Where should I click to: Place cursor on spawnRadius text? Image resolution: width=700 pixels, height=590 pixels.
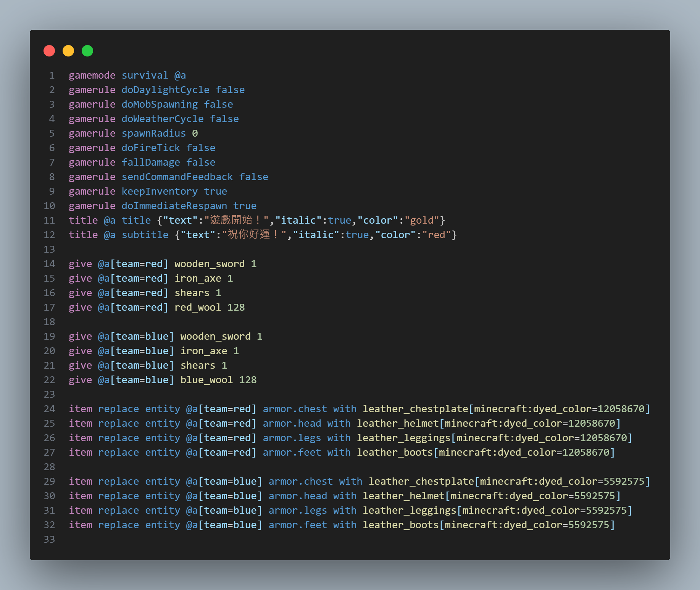coord(153,134)
